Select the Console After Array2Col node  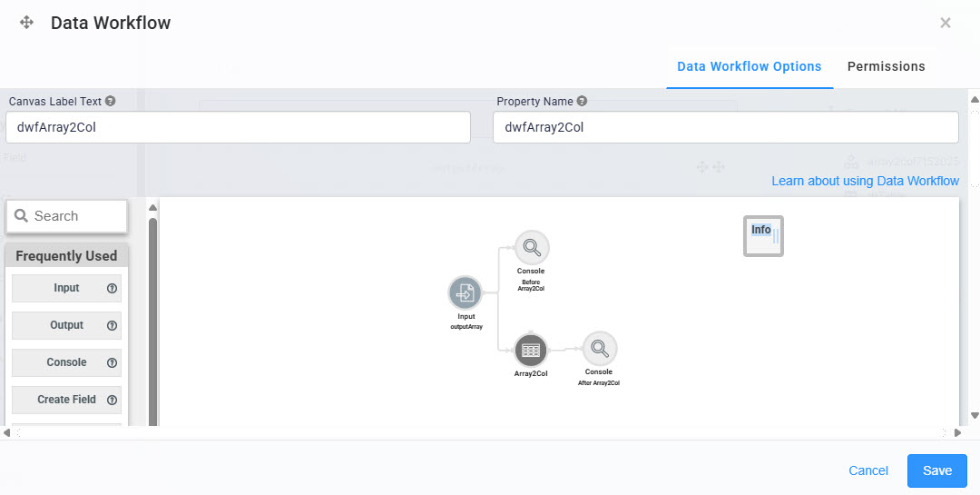coord(600,349)
